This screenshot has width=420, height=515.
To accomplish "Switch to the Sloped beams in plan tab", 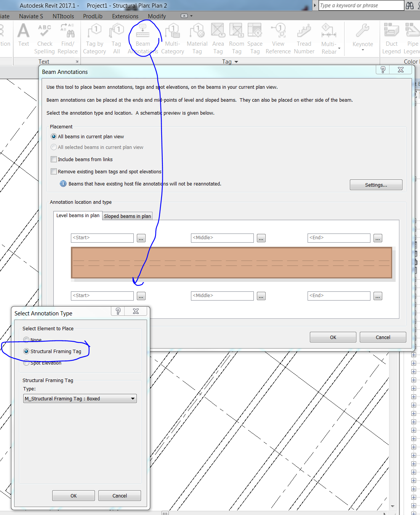I will pyautogui.click(x=127, y=216).
